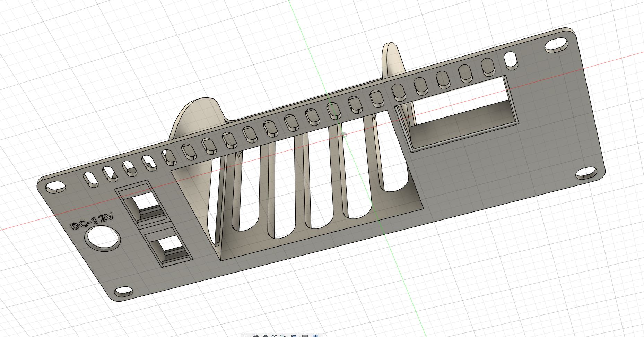Select the engraved DC-12V text

click(x=91, y=221)
